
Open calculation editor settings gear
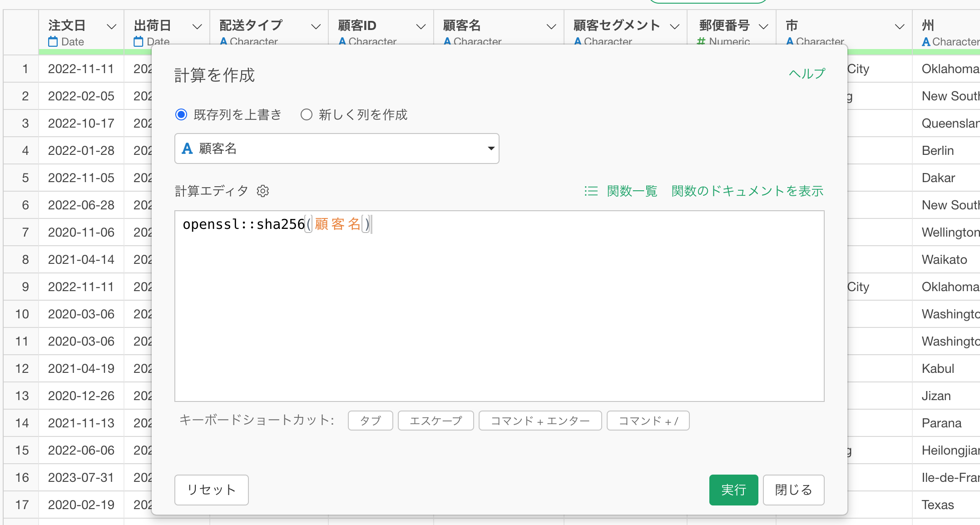[263, 191]
